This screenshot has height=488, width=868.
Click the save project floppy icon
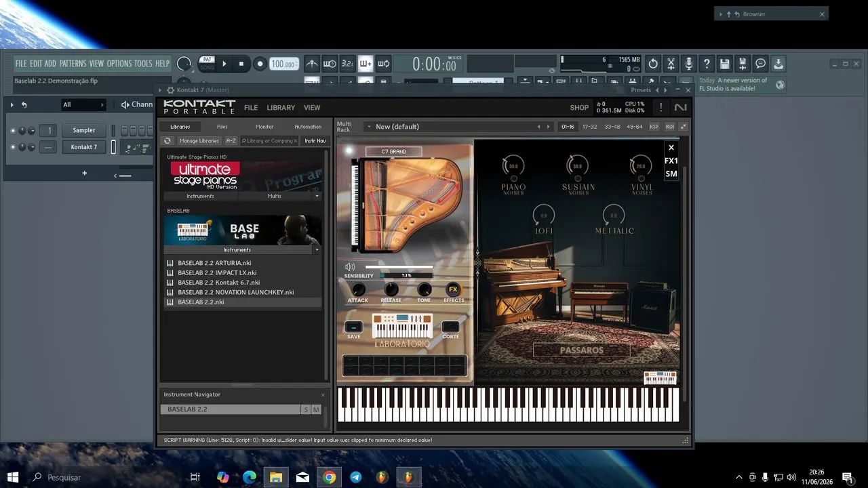[725, 64]
